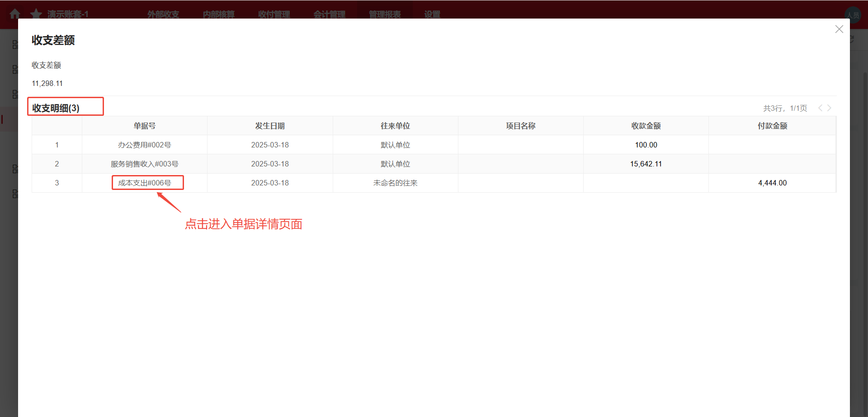Viewport: 868px width, 417px height.
Task: Click the star favorite icon next to 演示账套-1
Action: tap(36, 14)
